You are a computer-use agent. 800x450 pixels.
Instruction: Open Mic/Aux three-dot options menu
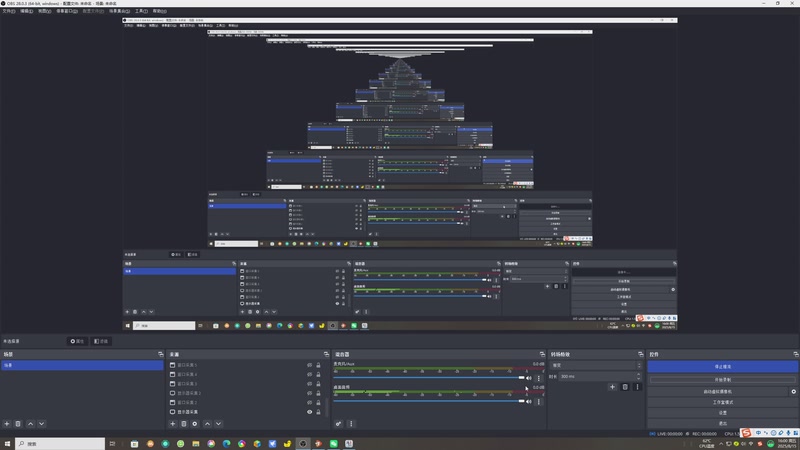(539, 378)
